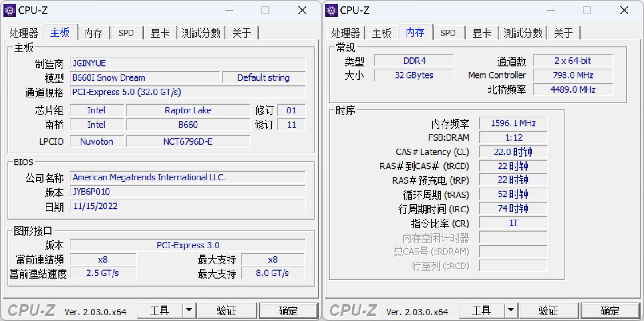Select 測試分數 tab in left window
Screen dimensions: 644x321
[x=201, y=33]
